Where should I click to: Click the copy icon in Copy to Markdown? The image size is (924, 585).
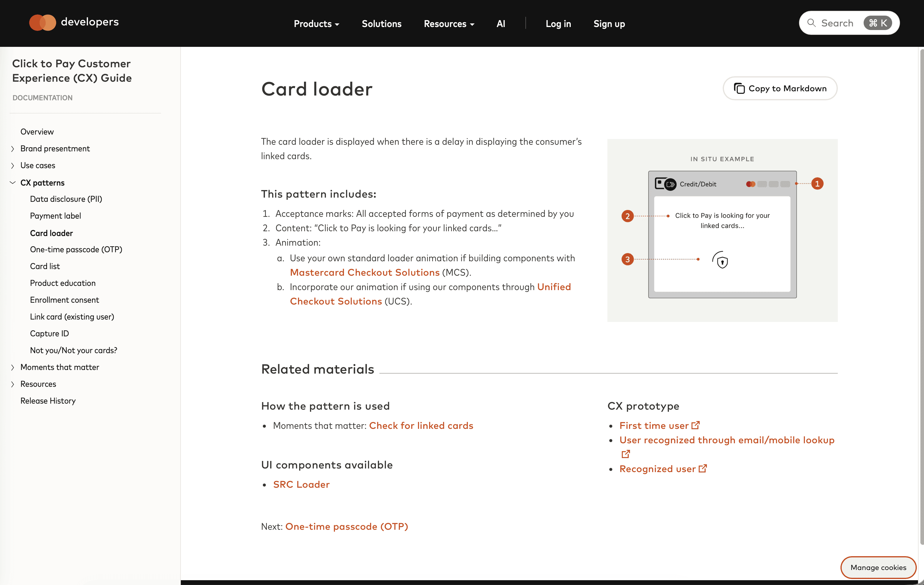coord(739,88)
